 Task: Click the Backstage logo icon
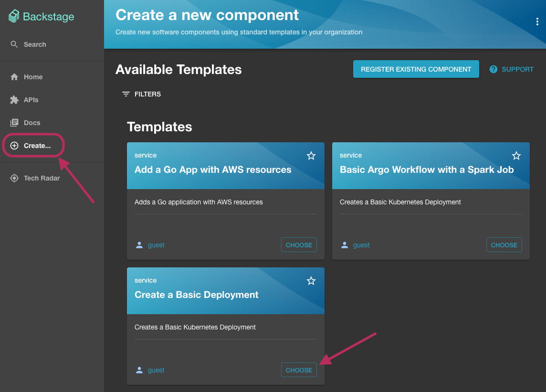click(14, 17)
